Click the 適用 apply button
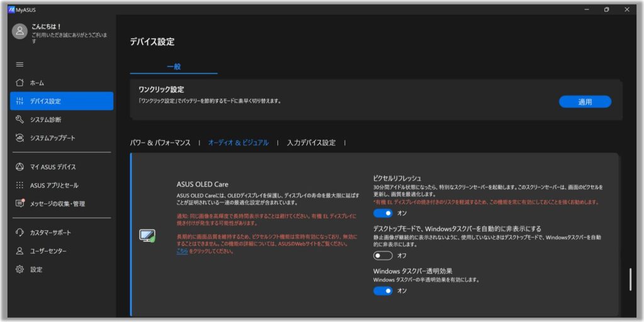Screen dimensions: 644x322 click(x=585, y=102)
